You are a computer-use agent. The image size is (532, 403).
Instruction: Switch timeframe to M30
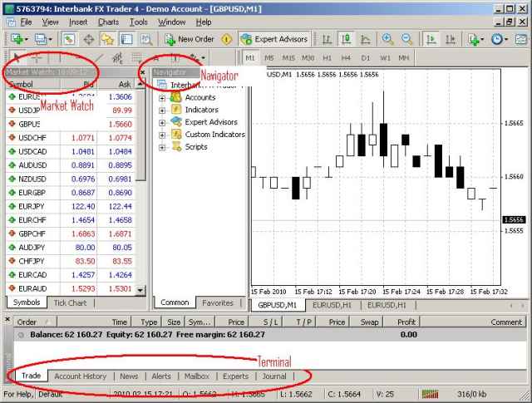[308, 57]
